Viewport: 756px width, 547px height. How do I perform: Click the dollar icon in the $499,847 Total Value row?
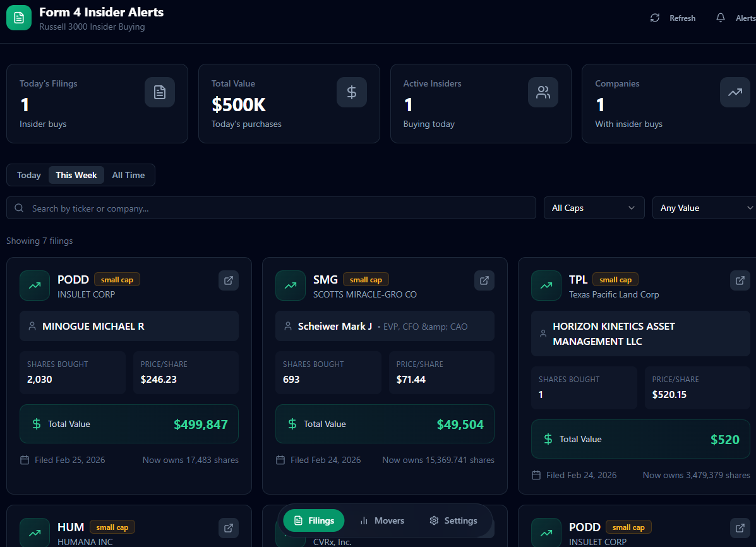(37, 424)
